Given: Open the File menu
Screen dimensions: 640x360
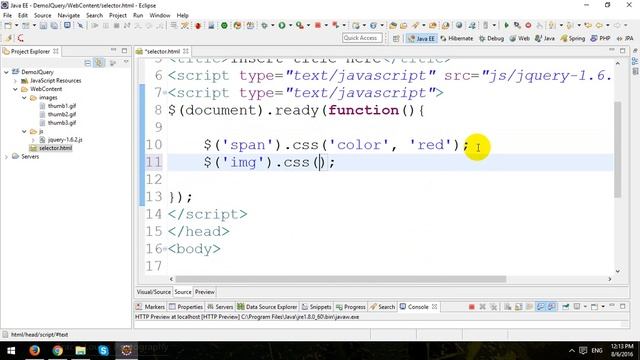Looking at the screenshot, I should click(x=7, y=15).
